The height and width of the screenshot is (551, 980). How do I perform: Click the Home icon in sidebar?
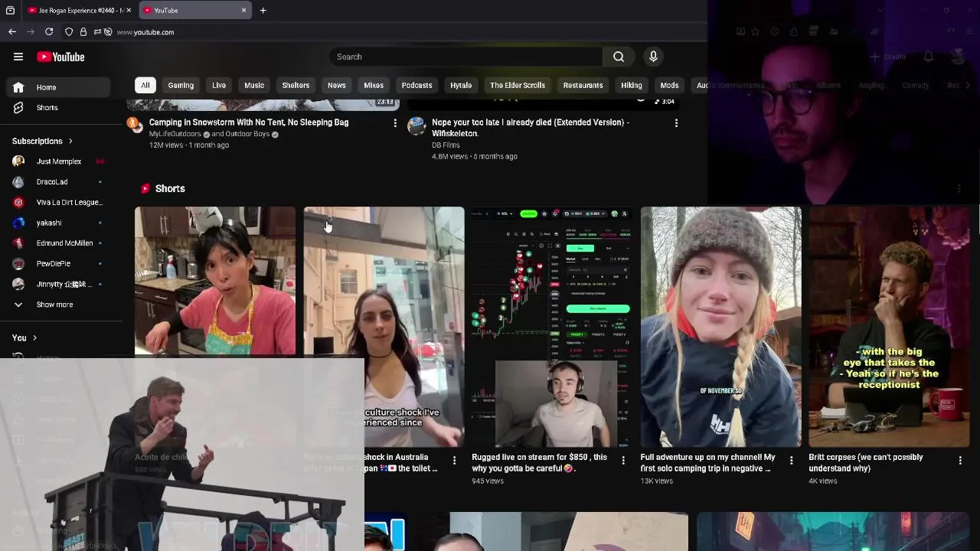tap(18, 87)
